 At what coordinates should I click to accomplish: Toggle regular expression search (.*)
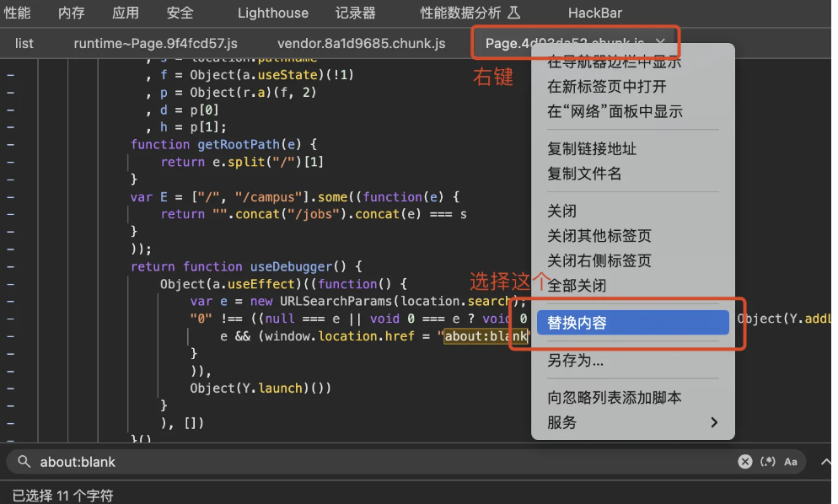[767, 462]
